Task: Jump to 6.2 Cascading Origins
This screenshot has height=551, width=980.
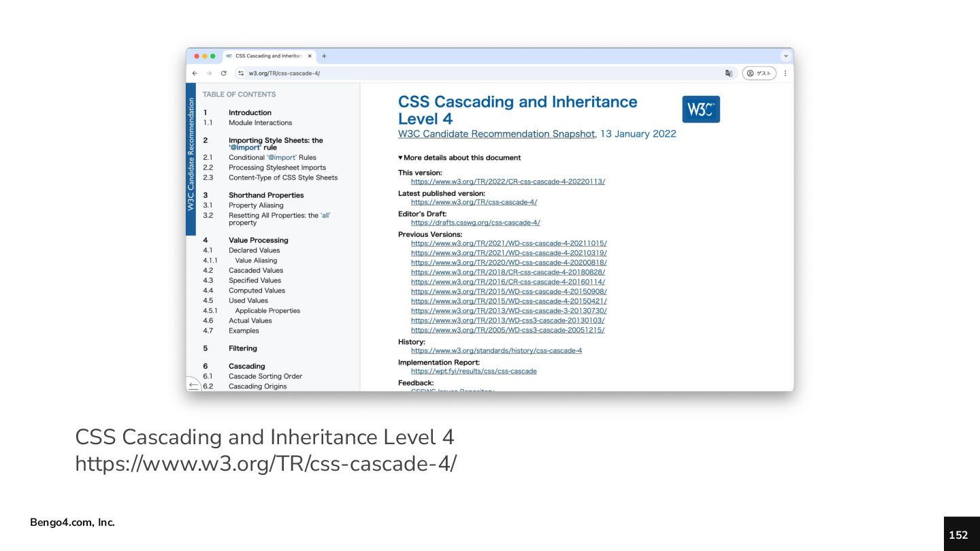Action: [x=257, y=386]
